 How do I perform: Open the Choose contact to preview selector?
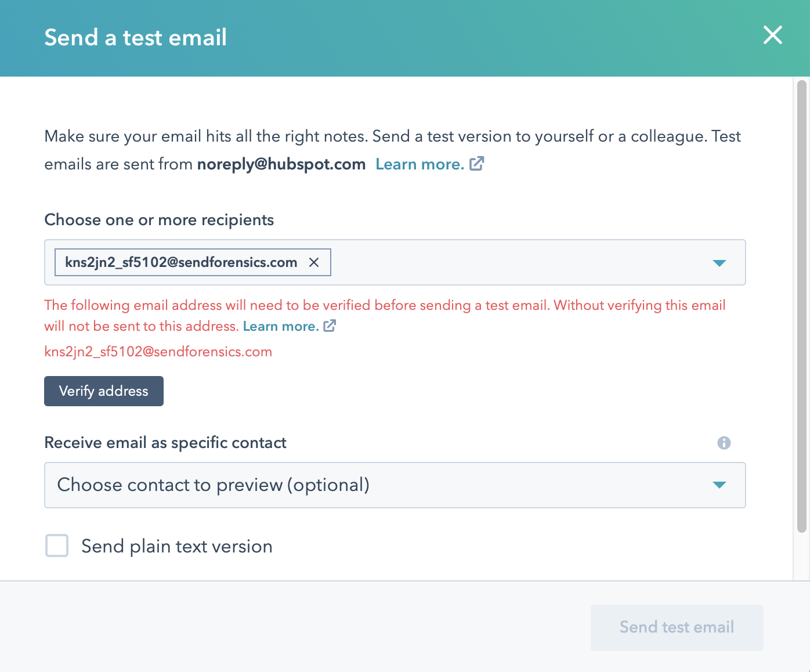tap(395, 485)
